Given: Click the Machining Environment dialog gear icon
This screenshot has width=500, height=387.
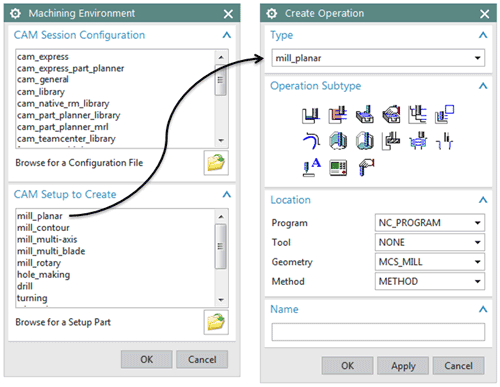Looking at the screenshot, I should coord(15,13).
